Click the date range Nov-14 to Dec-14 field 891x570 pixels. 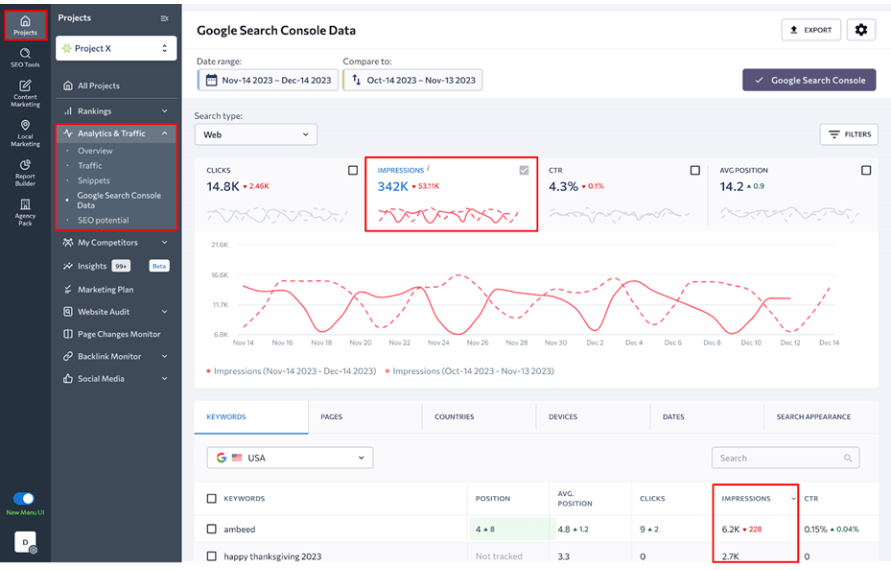tap(268, 80)
